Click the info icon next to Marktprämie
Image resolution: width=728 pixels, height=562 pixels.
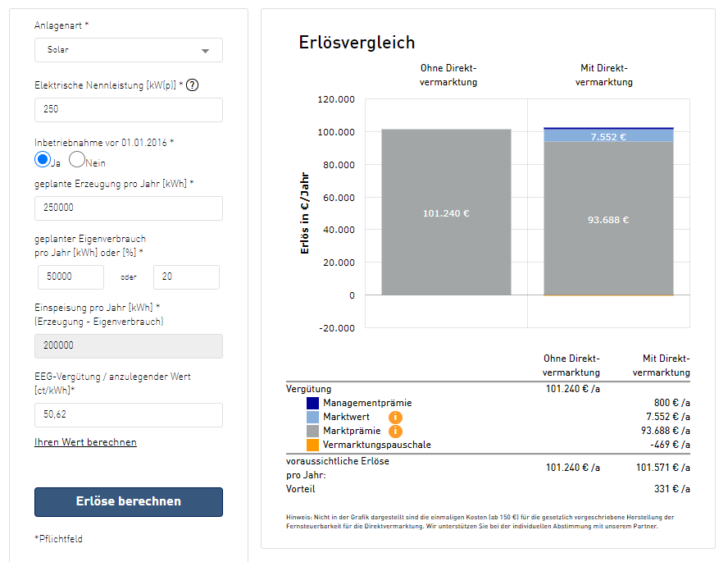395,431
